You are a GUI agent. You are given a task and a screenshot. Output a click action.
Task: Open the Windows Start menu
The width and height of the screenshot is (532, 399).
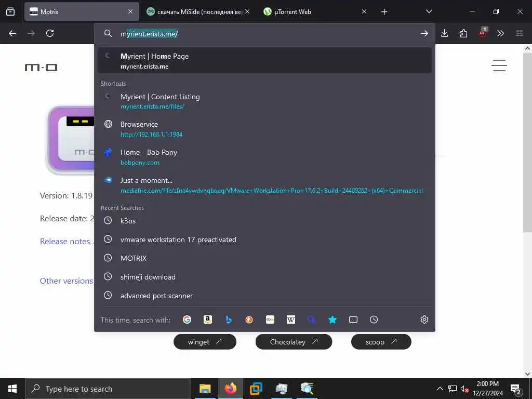click(x=12, y=389)
